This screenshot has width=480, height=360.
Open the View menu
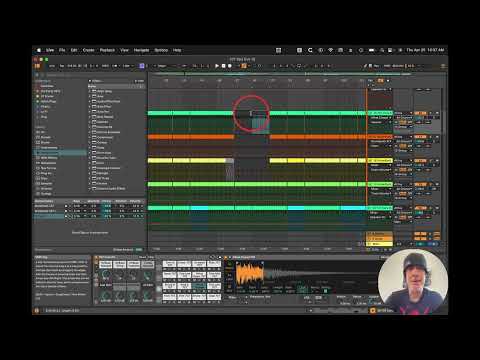tap(124, 50)
